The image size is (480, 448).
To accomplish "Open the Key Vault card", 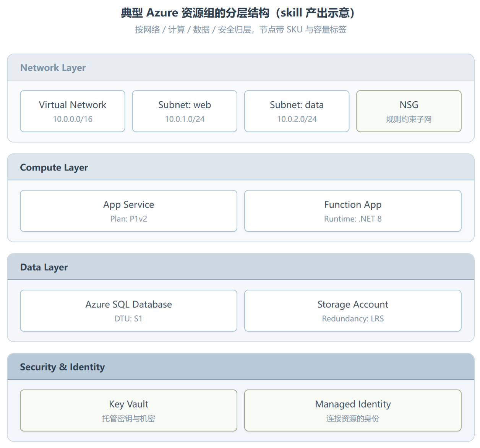I will coord(128,411).
